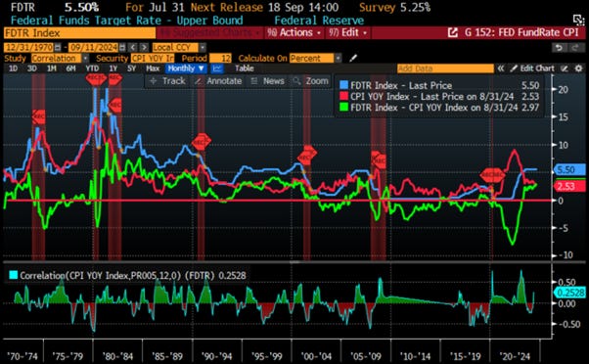589x364 pixels.
Task: Click the Edit Chart button
Action: point(532,68)
